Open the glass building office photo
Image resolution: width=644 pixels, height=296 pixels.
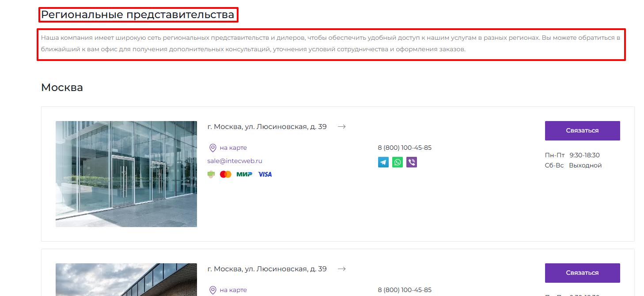(126, 174)
